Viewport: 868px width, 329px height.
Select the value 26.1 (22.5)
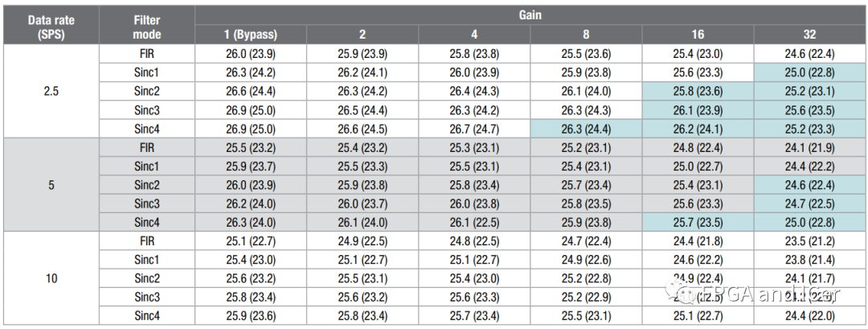(474, 223)
